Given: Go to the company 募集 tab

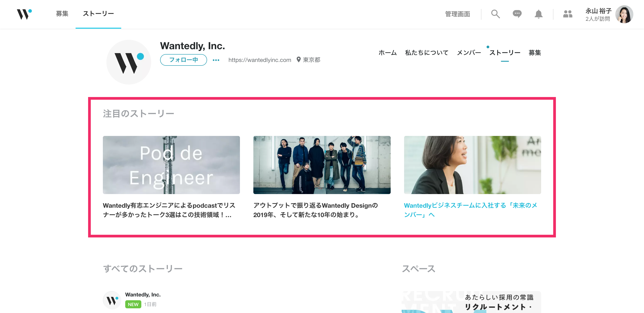Looking at the screenshot, I should pos(535,53).
